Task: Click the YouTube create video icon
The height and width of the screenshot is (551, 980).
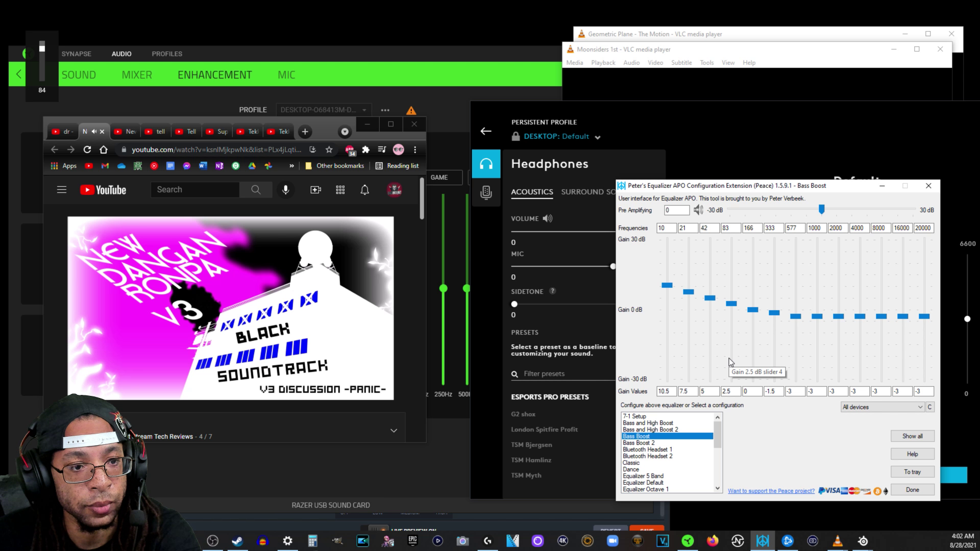Action: pyautogui.click(x=315, y=190)
